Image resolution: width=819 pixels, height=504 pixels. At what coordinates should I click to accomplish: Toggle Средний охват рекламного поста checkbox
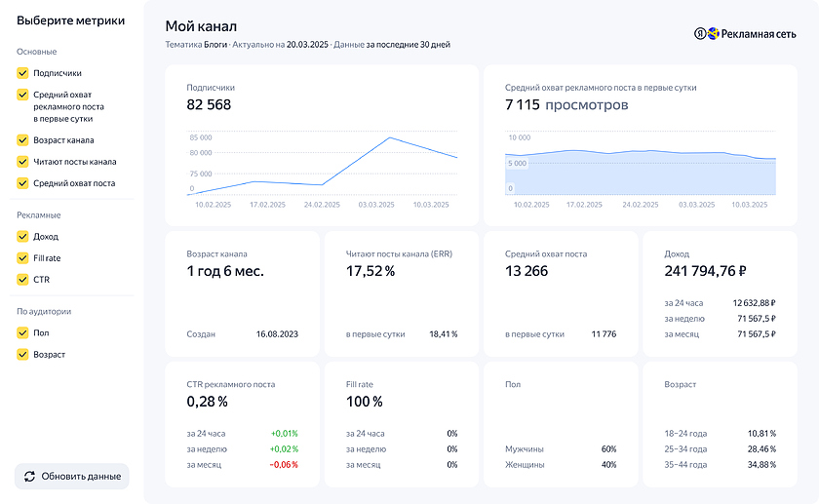pyautogui.click(x=22, y=95)
